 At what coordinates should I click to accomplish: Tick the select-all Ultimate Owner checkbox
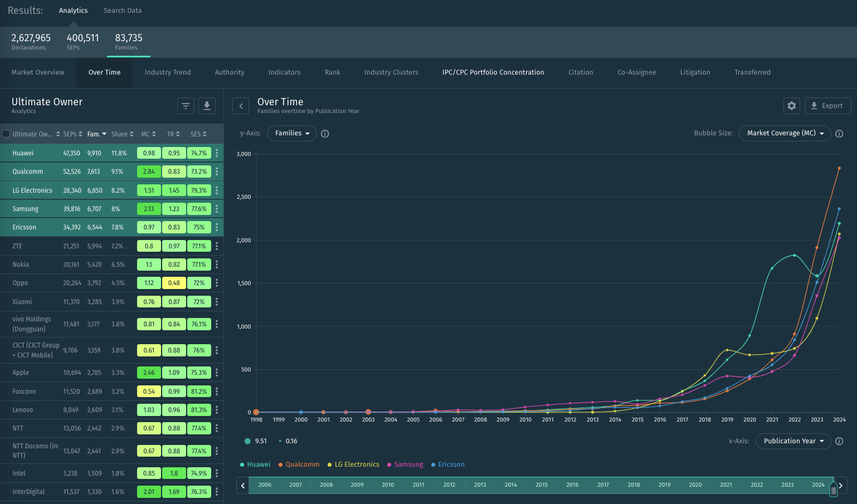click(6, 134)
